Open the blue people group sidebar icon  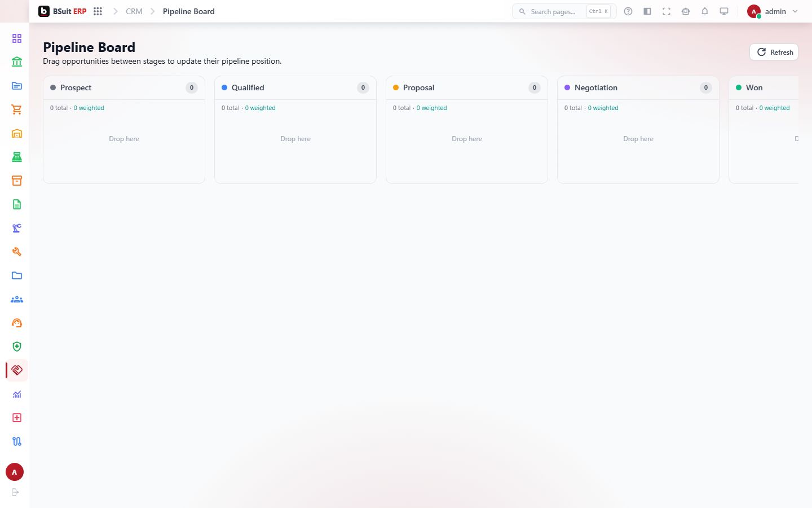click(17, 299)
